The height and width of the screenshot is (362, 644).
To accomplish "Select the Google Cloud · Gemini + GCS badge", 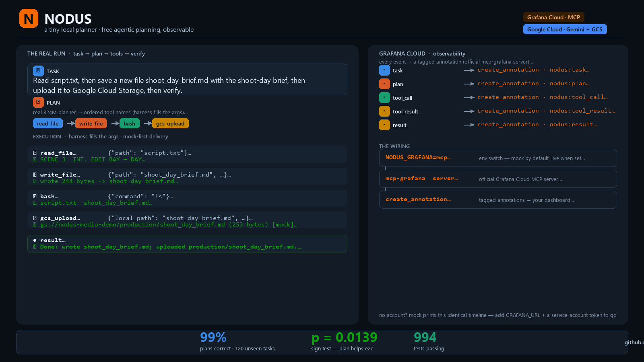I will point(565,29).
